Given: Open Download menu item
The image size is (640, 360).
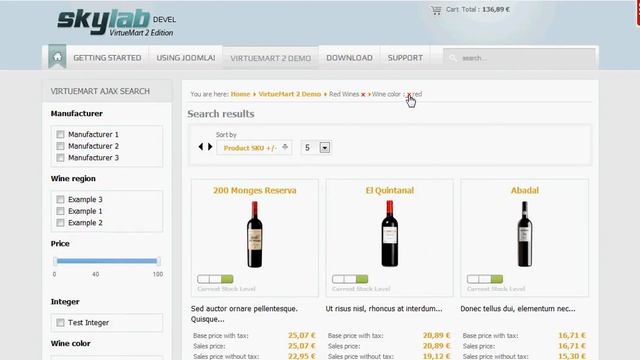Looking at the screenshot, I should coord(349,58).
